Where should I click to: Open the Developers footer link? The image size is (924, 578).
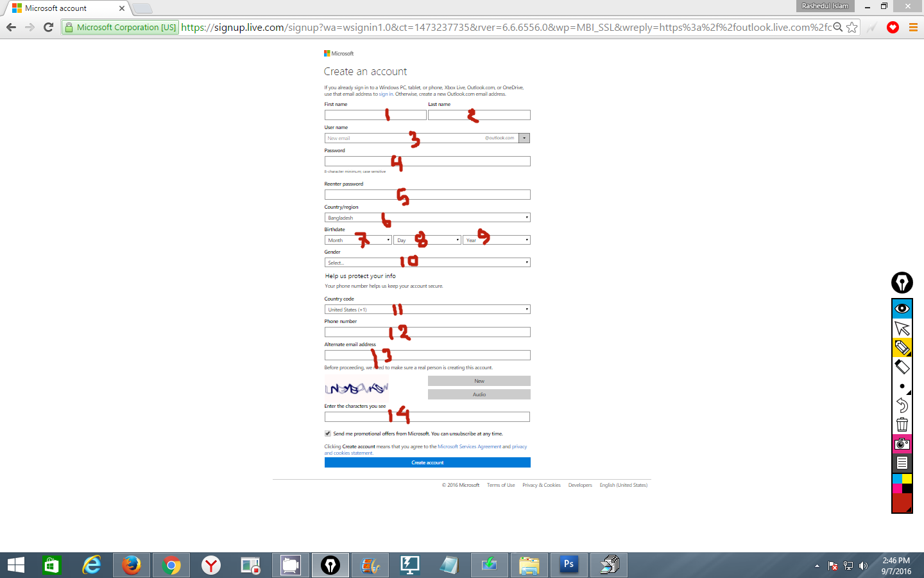pyautogui.click(x=580, y=485)
